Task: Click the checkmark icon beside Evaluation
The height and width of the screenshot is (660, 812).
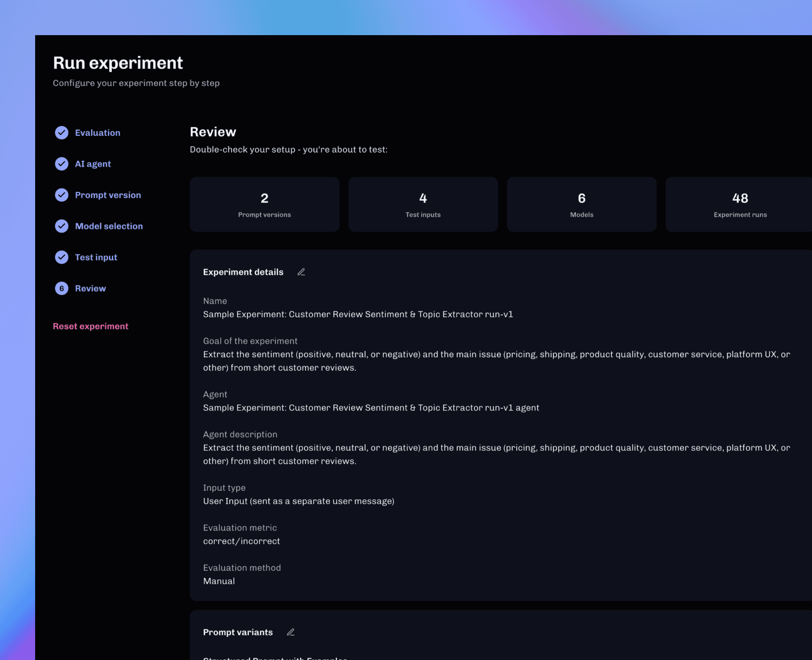Action: [x=61, y=132]
